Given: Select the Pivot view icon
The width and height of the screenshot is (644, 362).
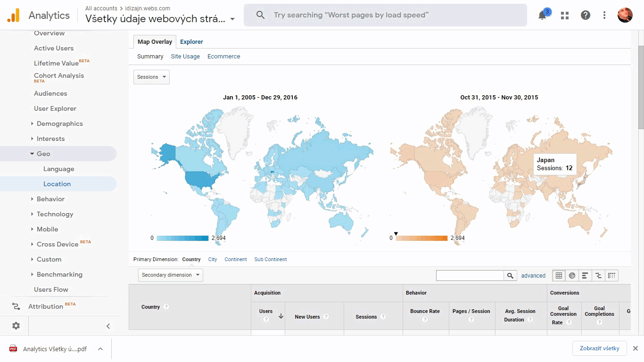Looking at the screenshot, I should tap(611, 275).
